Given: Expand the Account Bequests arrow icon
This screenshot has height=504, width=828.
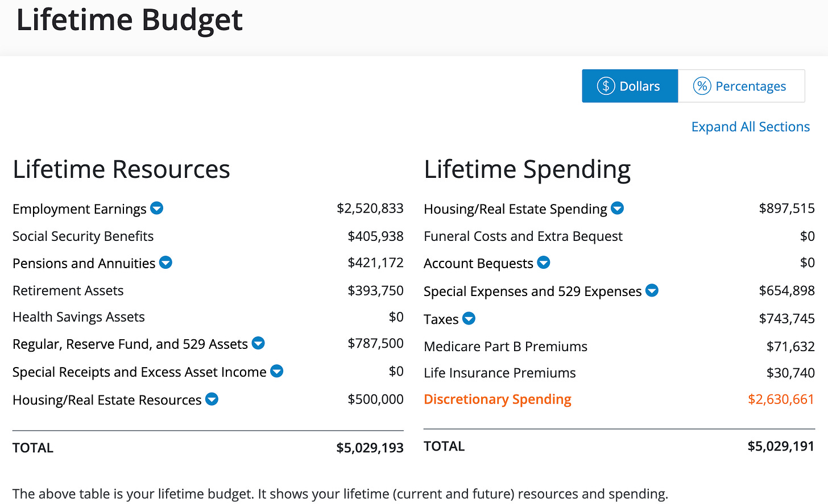Looking at the screenshot, I should tap(544, 263).
